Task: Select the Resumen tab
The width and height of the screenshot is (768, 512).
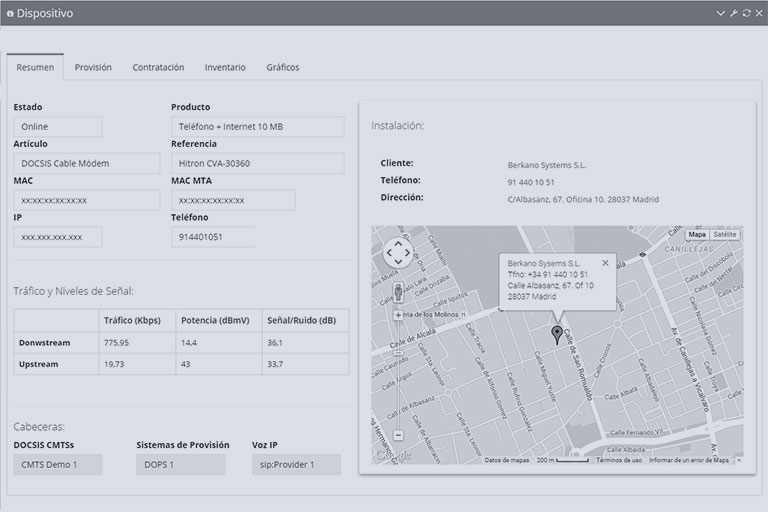Action: (x=35, y=67)
